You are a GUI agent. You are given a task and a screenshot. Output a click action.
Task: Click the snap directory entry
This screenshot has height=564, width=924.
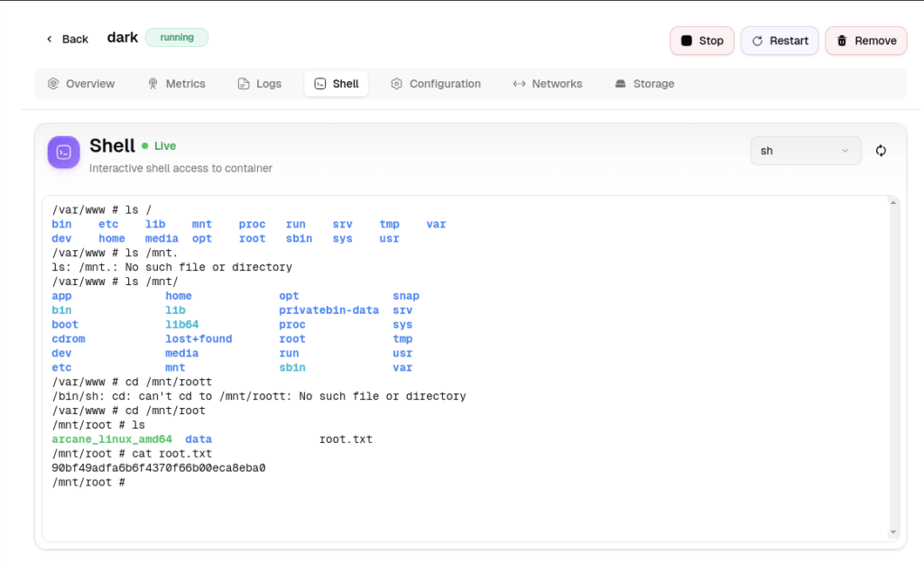click(406, 296)
